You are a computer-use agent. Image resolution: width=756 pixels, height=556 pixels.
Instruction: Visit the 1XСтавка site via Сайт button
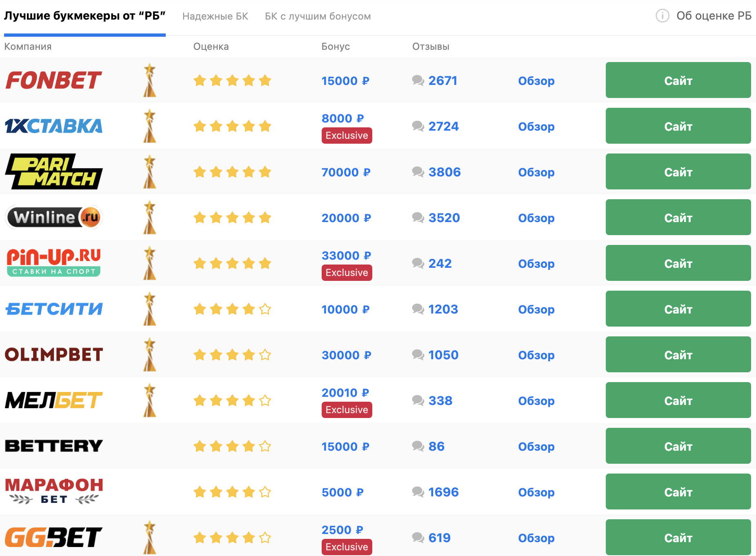[x=678, y=126]
